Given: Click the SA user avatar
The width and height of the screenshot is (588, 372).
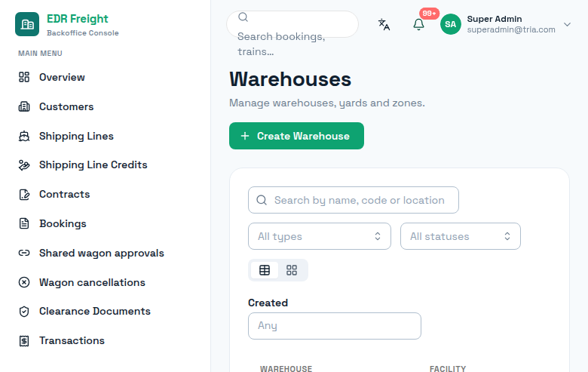Looking at the screenshot, I should pos(450,24).
